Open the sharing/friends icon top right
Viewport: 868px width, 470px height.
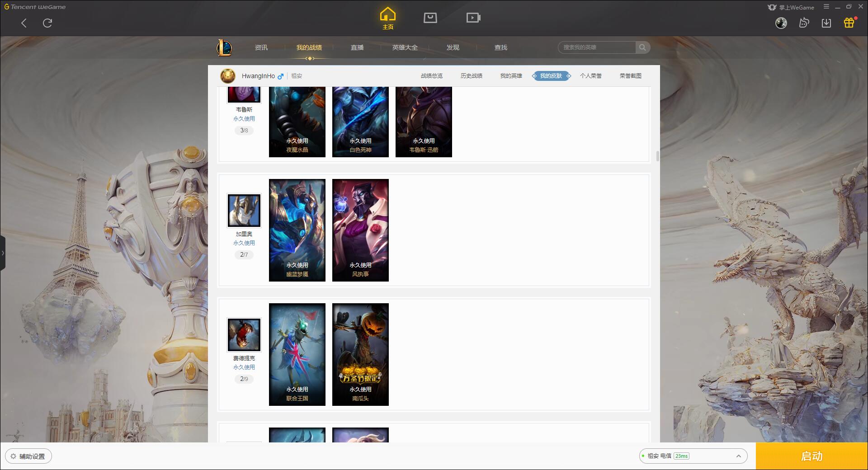pyautogui.click(x=804, y=23)
